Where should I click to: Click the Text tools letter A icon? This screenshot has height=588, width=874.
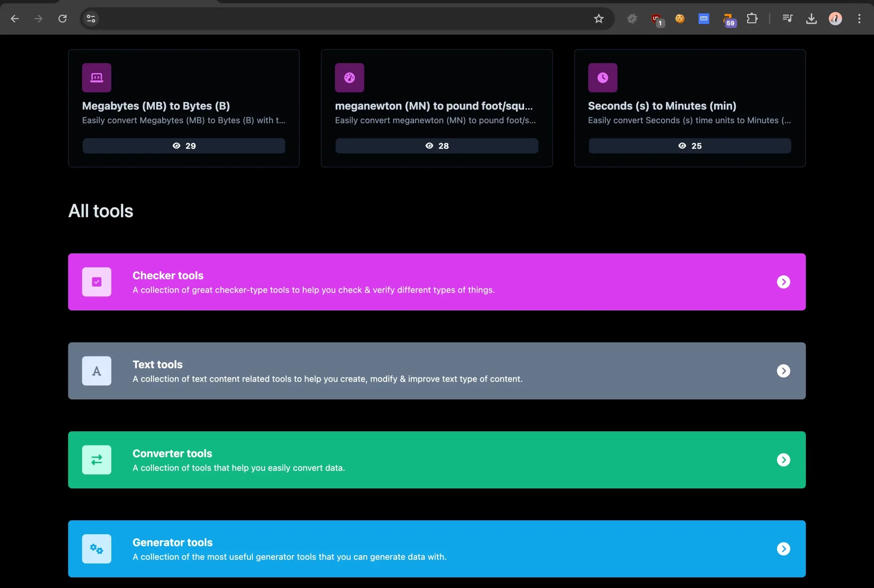[96, 371]
